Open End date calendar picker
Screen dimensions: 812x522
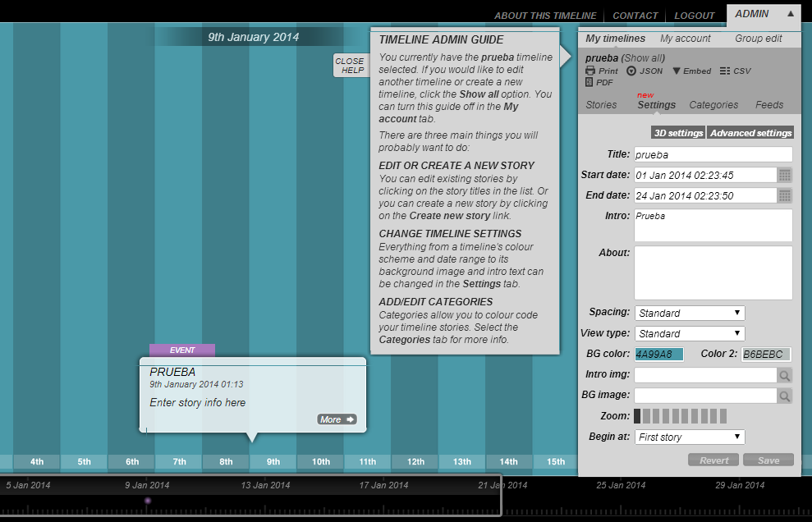pos(785,195)
